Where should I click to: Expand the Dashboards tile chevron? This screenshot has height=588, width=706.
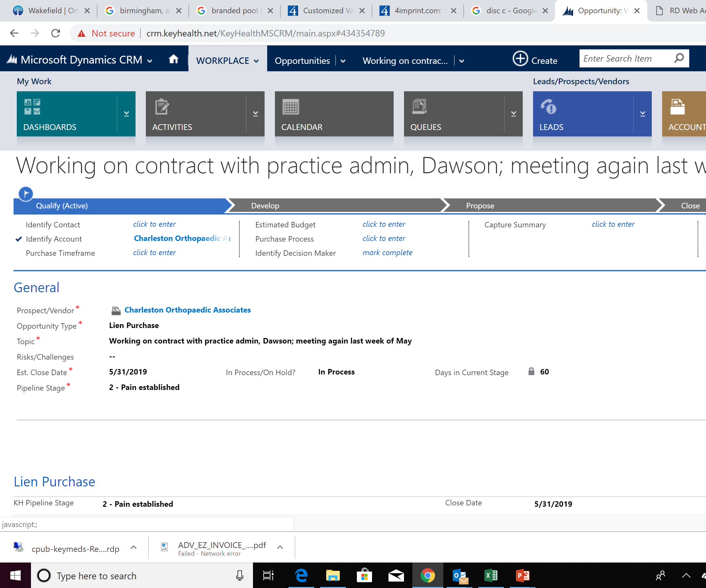pyautogui.click(x=127, y=113)
